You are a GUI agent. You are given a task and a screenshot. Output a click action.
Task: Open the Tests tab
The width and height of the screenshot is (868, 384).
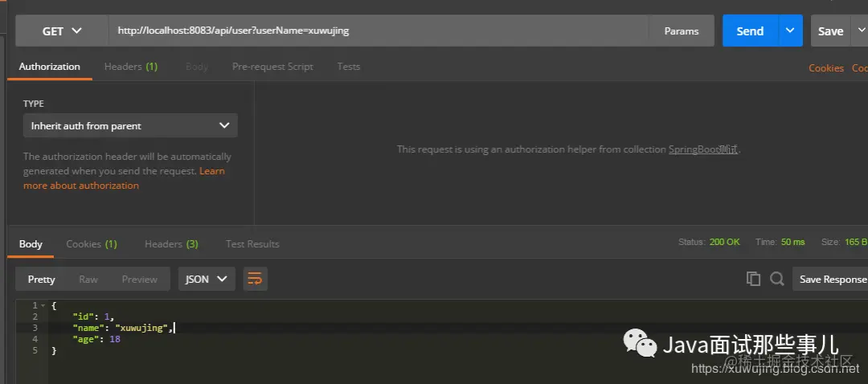[x=349, y=67]
